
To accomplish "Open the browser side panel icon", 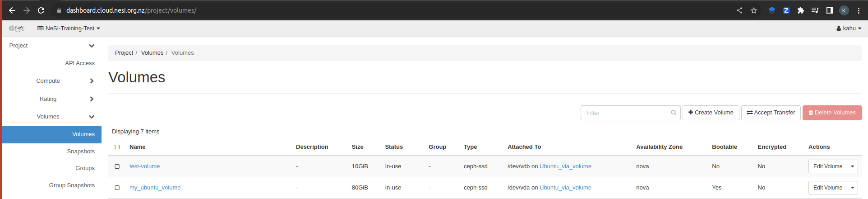I will (x=829, y=10).
